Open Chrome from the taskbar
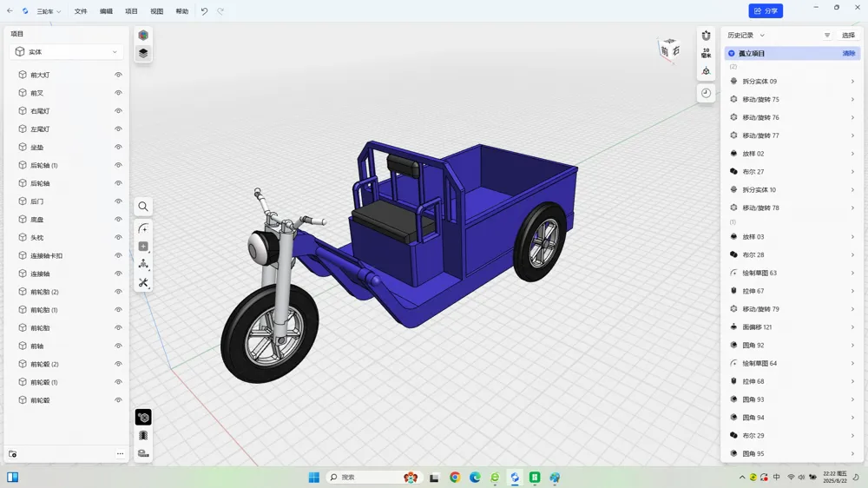This screenshot has height=488, width=868. (455, 477)
